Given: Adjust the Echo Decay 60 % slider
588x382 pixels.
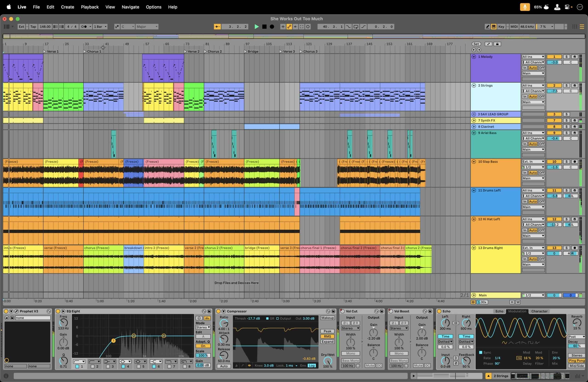Looking at the screenshot, I should click(x=577, y=346).
